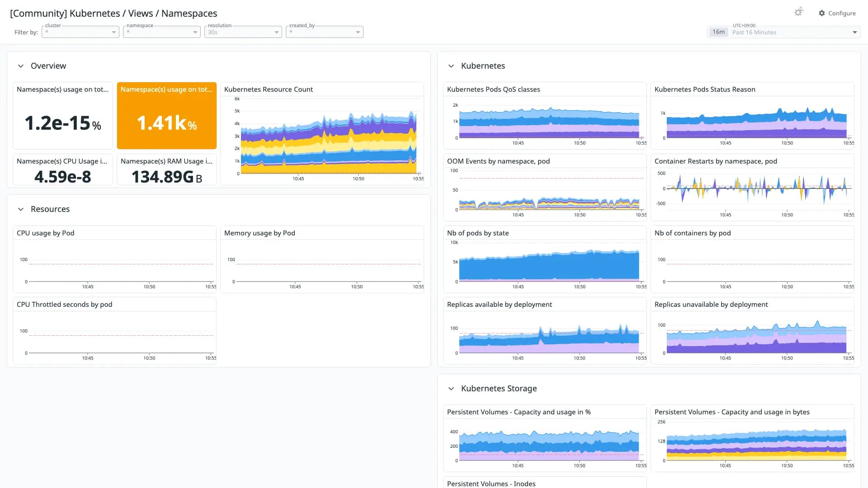Click the Kubernetes Pods QoS classes title
This screenshot has width=868, height=488.
coord(493,89)
